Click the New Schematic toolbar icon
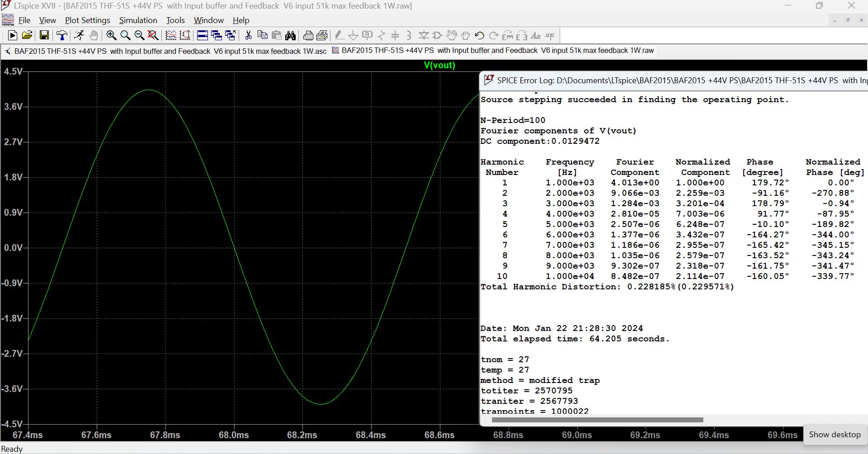The image size is (868, 454). 13,35
